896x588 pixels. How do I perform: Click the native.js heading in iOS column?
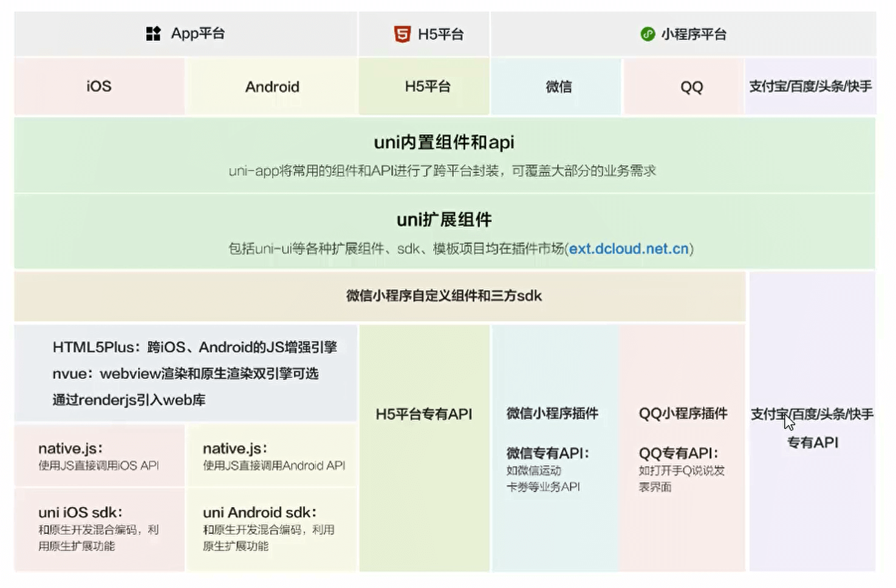(70, 448)
